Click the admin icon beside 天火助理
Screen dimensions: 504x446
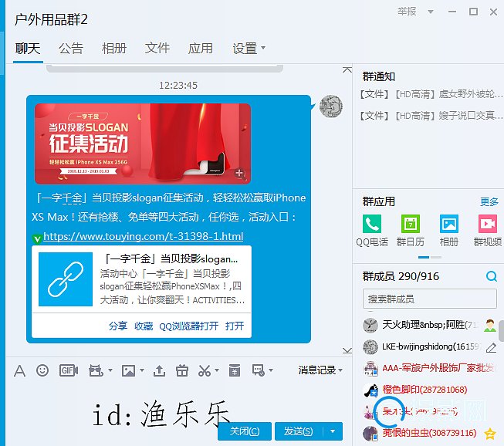[490, 326]
